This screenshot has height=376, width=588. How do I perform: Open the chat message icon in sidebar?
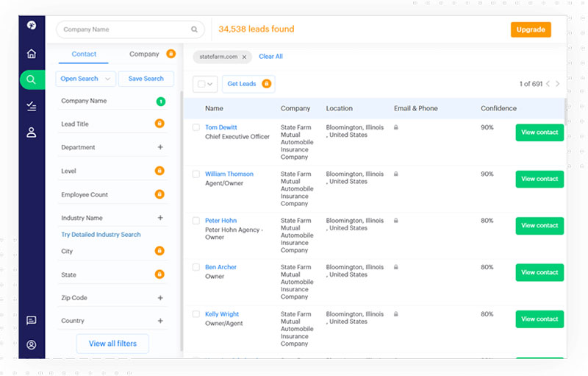click(x=32, y=320)
